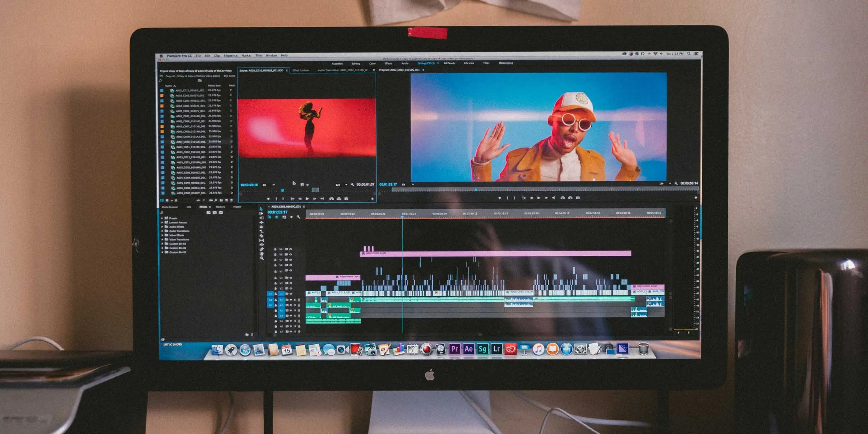Open the Sequence menu

click(x=230, y=56)
